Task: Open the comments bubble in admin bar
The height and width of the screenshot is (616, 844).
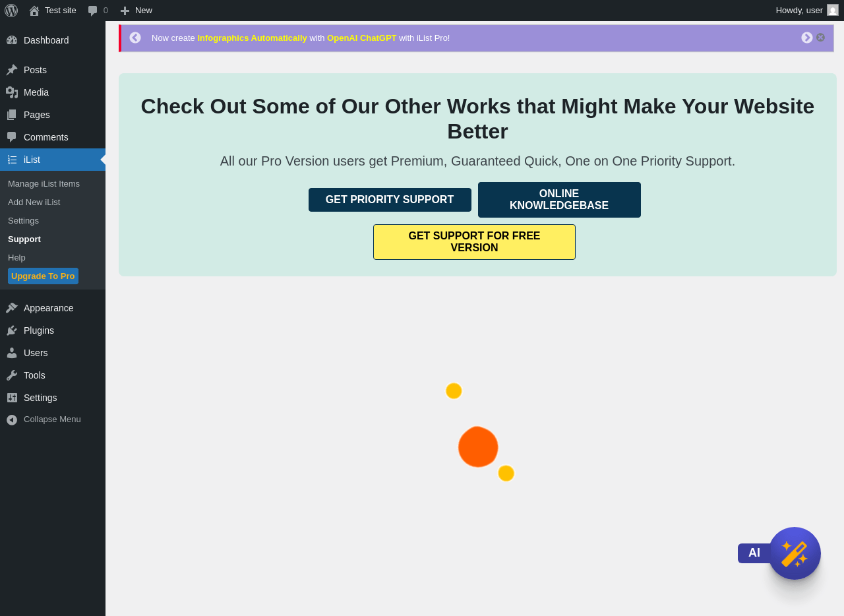Action: tap(98, 11)
